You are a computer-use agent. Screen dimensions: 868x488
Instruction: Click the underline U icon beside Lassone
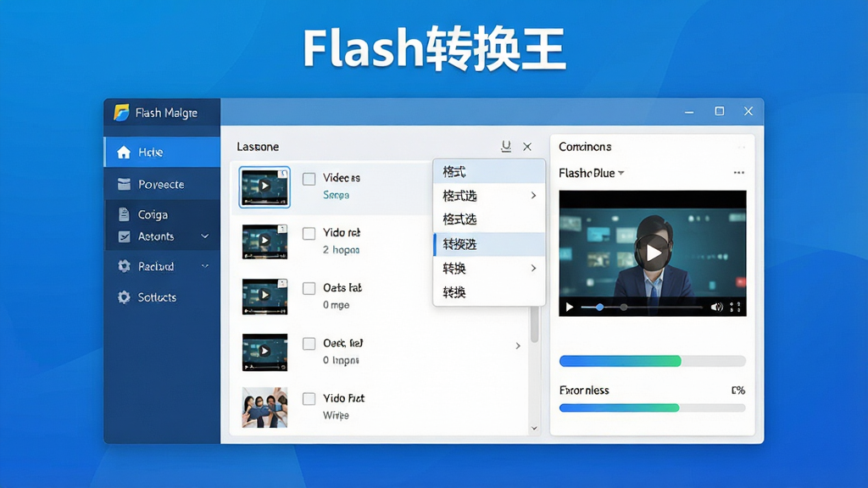tap(505, 146)
